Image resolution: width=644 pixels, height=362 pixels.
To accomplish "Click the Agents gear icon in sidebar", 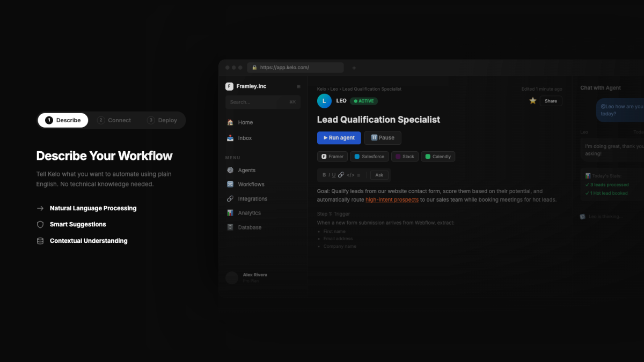I will [x=230, y=170].
